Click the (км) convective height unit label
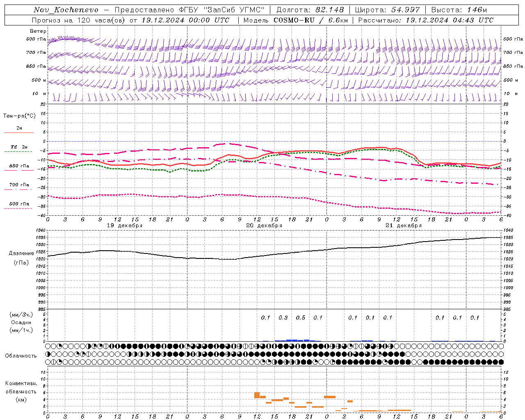The height and width of the screenshot is (420, 525). 21,399
